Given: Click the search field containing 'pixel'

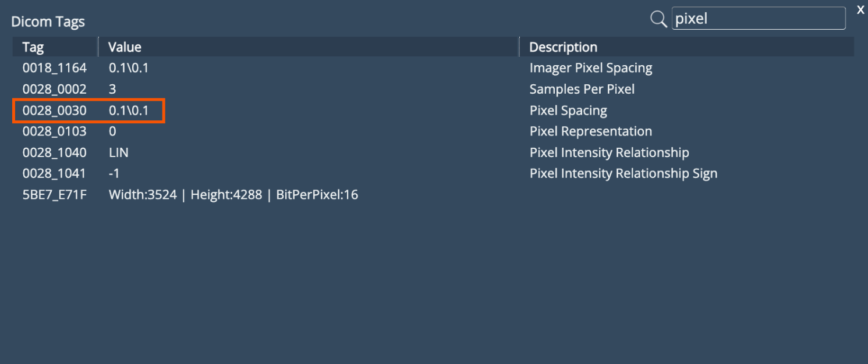Looking at the screenshot, I should (758, 19).
